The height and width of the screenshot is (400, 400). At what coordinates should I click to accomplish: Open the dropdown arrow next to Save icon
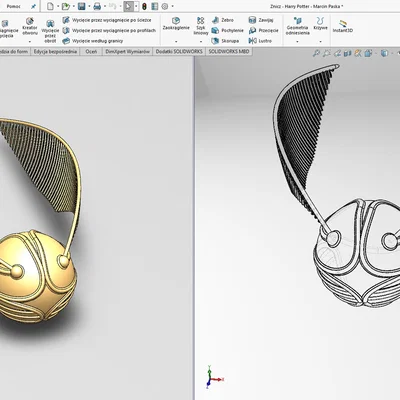click(89, 6)
